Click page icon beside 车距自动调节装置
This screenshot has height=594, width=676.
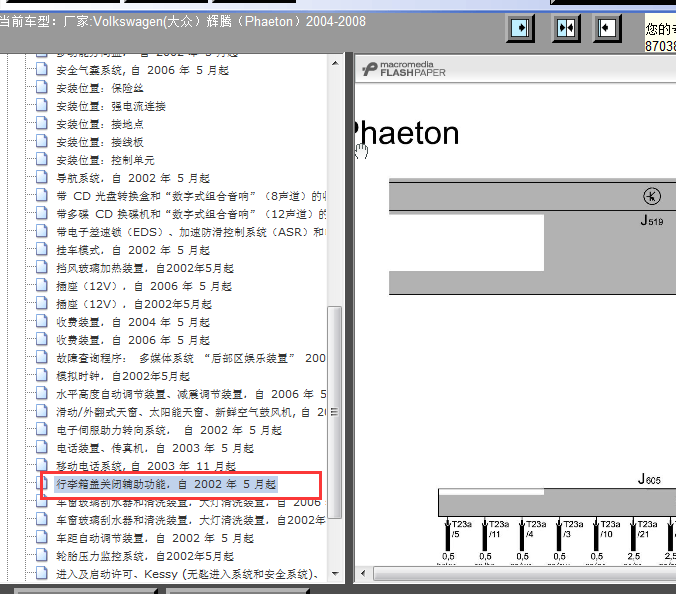click(42, 538)
